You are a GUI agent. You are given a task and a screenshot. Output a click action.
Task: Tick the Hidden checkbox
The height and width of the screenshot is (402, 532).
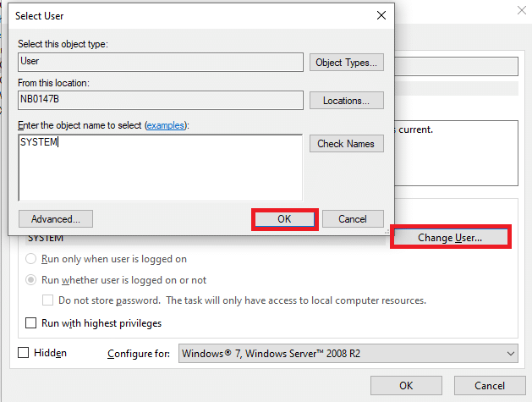pyautogui.click(x=23, y=353)
